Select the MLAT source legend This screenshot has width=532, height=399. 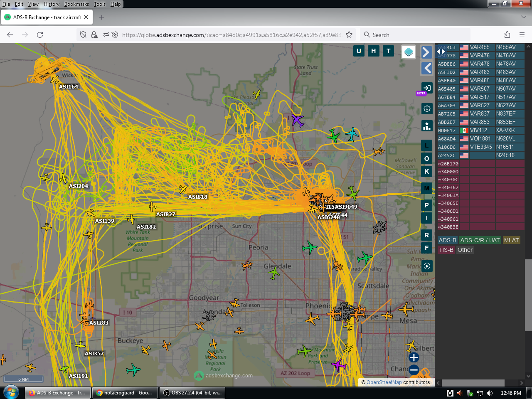tap(511, 240)
